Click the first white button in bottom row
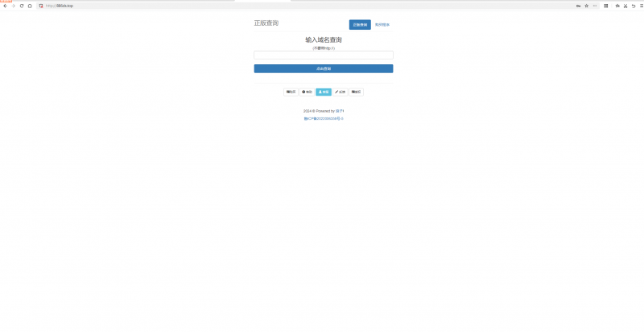This screenshot has height=332, width=644. pos(291,92)
